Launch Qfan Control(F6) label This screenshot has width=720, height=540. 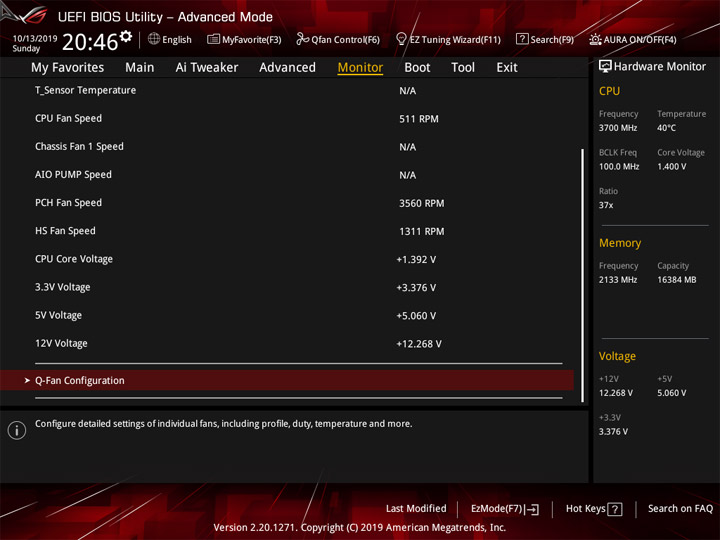click(x=345, y=39)
